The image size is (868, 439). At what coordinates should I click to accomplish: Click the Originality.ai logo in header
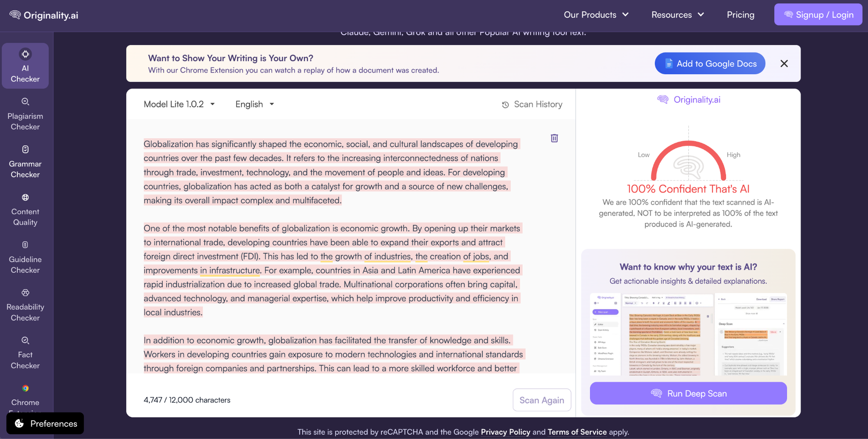[x=44, y=15]
